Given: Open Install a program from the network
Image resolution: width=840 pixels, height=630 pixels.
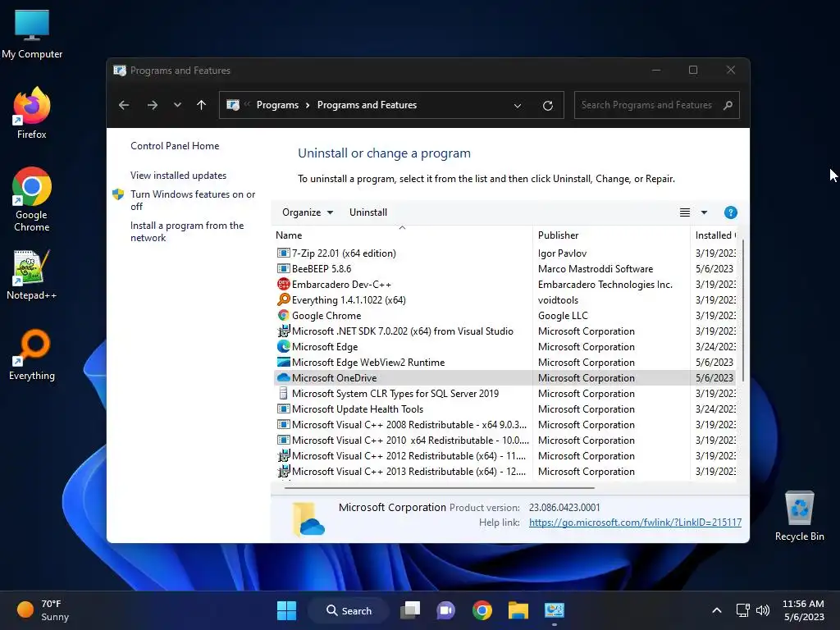Looking at the screenshot, I should 187,231.
